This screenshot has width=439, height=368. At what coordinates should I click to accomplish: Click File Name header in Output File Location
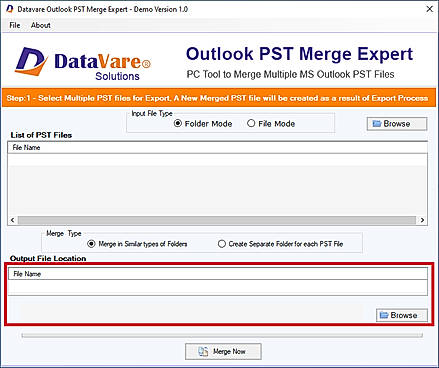pyautogui.click(x=218, y=274)
